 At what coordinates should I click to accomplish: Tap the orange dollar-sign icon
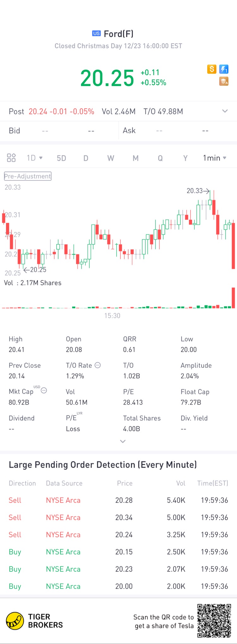click(212, 69)
